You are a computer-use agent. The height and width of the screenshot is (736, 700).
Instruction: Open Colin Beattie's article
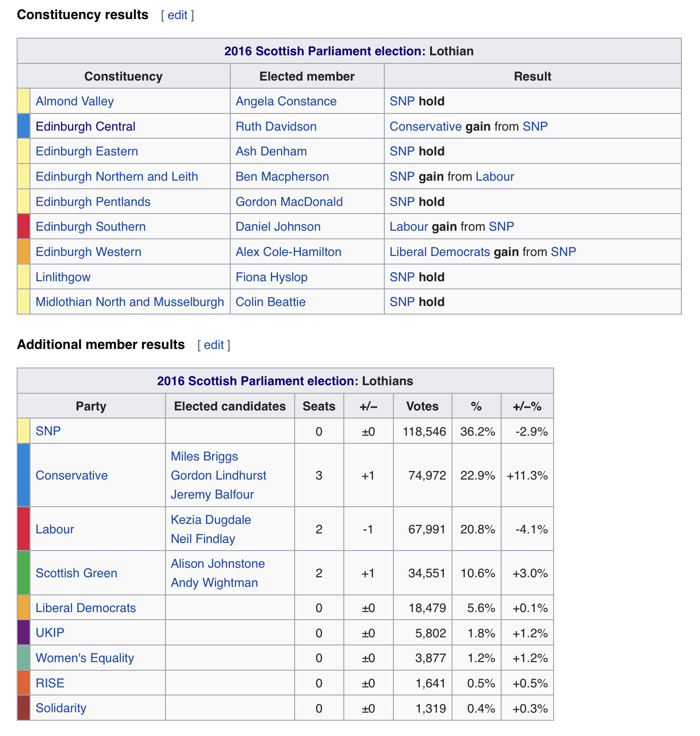[x=271, y=302]
